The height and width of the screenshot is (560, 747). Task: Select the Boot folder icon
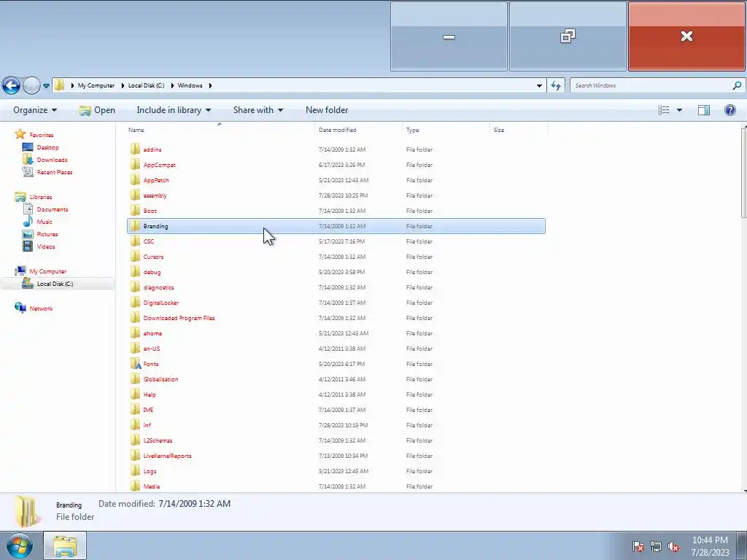coord(135,210)
